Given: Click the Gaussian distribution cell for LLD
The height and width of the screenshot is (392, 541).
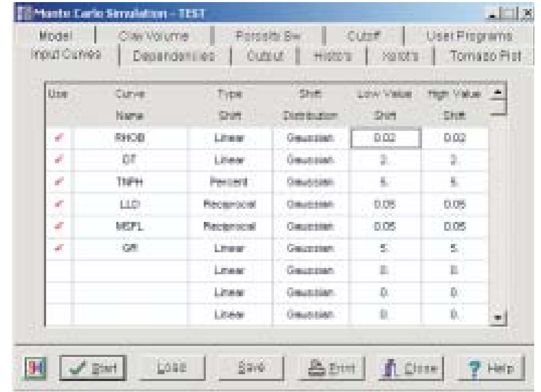Looking at the screenshot, I should pyautogui.click(x=311, y=204).
